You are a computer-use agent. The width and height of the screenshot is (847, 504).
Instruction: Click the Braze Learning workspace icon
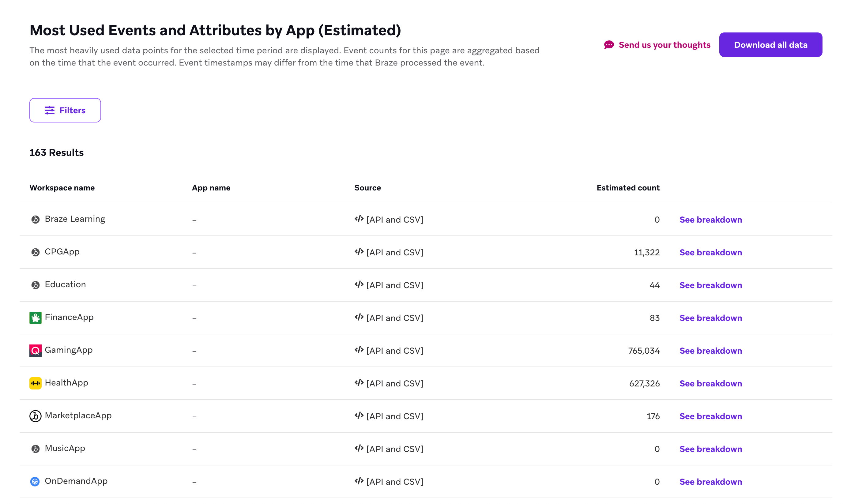(x=35, y=220)
